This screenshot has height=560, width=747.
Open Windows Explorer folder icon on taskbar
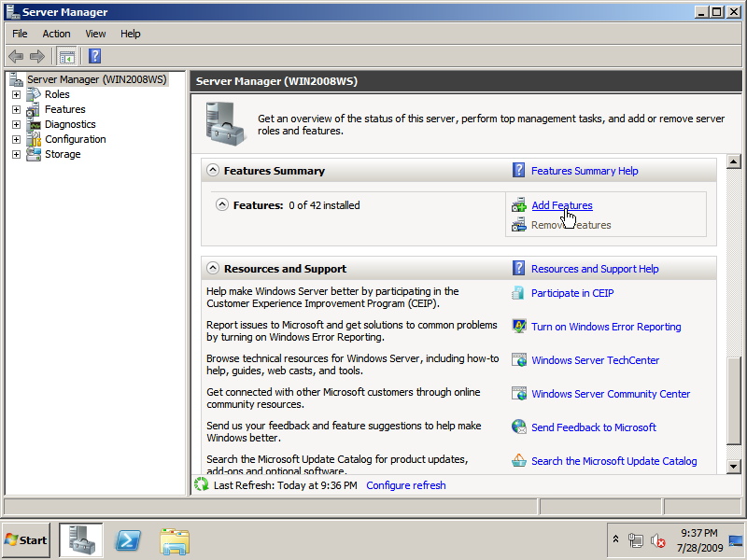(175, 541)
